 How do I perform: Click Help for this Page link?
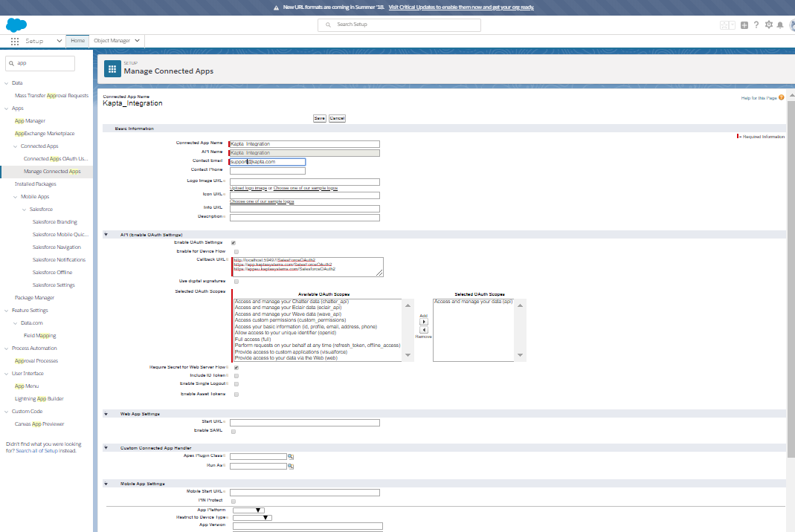(759, 98)
